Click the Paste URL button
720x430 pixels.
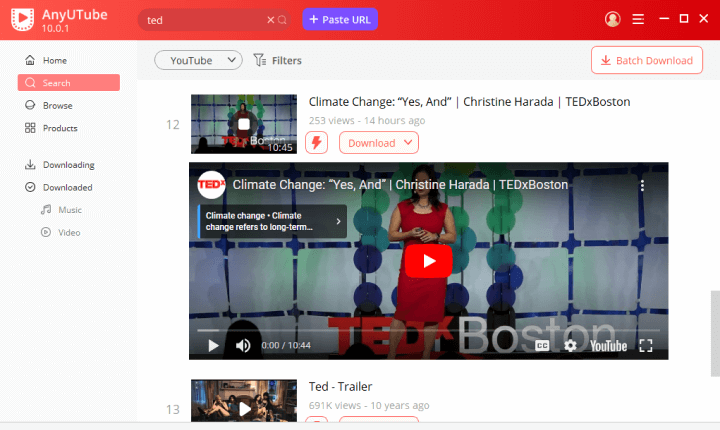point(340,19)
